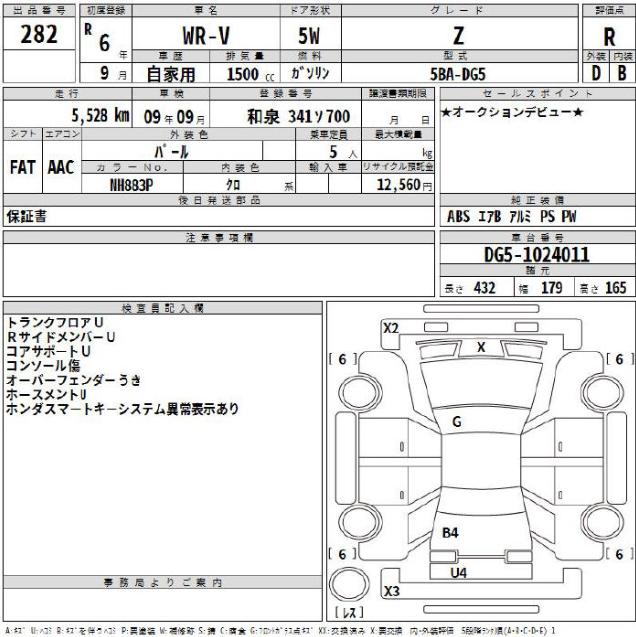Click the X mark on the hood

pyautogui.click(x=481, y=347)
